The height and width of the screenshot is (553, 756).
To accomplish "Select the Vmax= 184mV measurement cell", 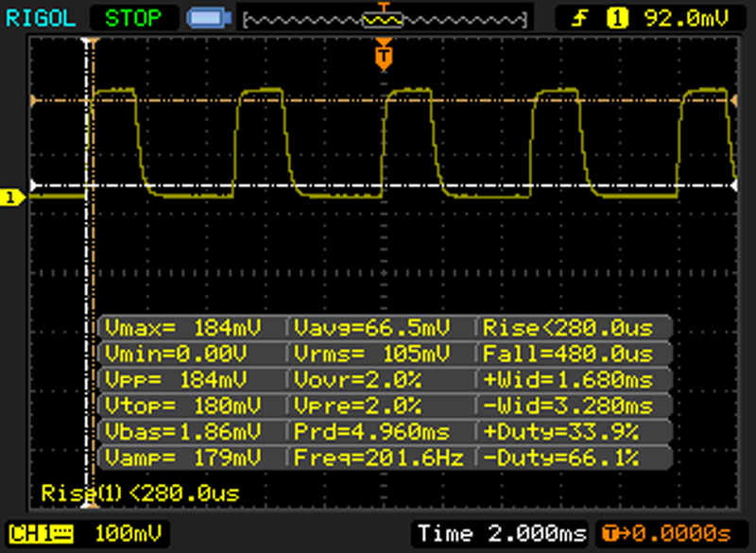I will [x=192, y=328].
